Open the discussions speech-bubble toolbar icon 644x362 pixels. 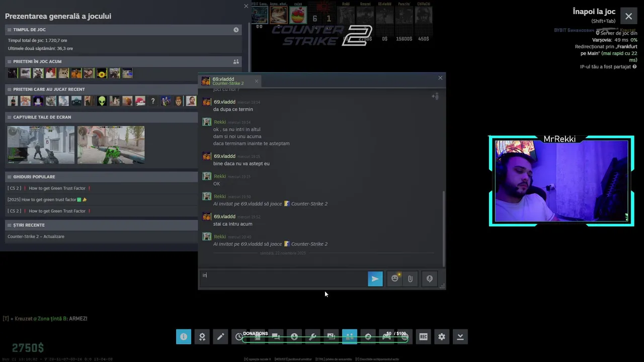(276, 337)
